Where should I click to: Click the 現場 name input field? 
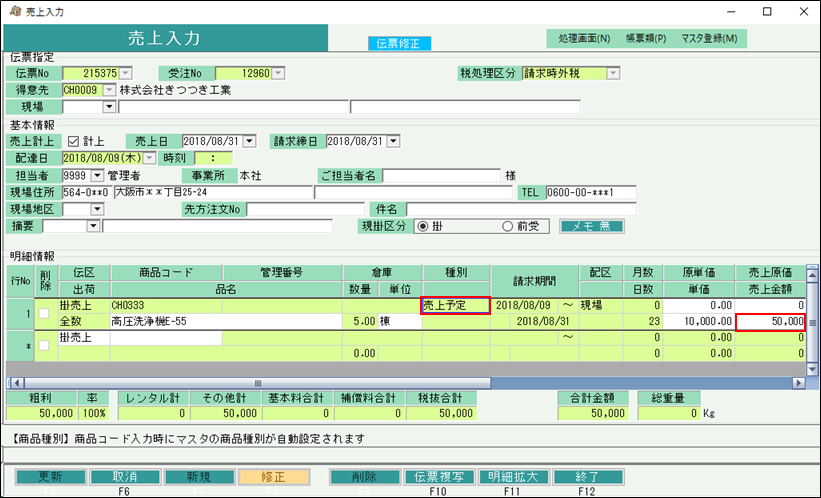coord(234,107)
